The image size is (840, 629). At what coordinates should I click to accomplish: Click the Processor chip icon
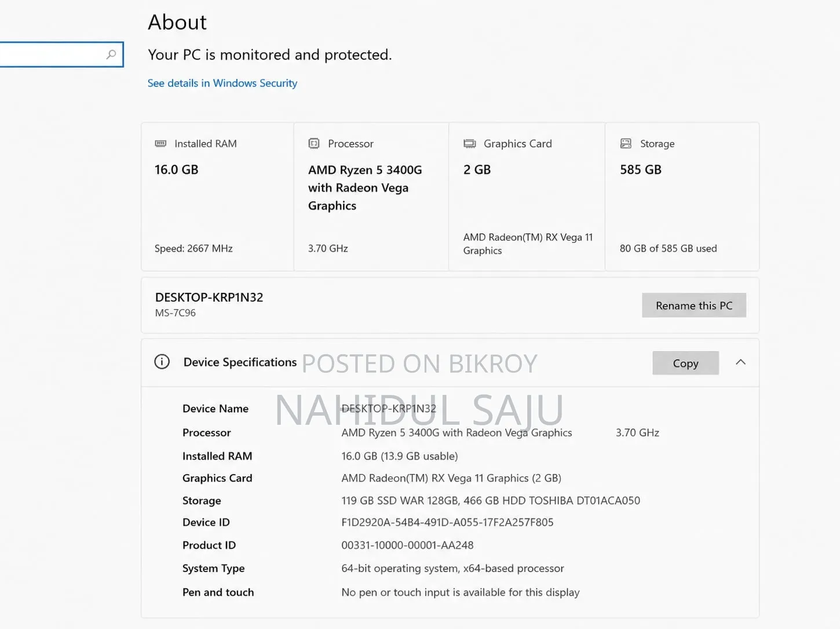click(x=314, y=143)
